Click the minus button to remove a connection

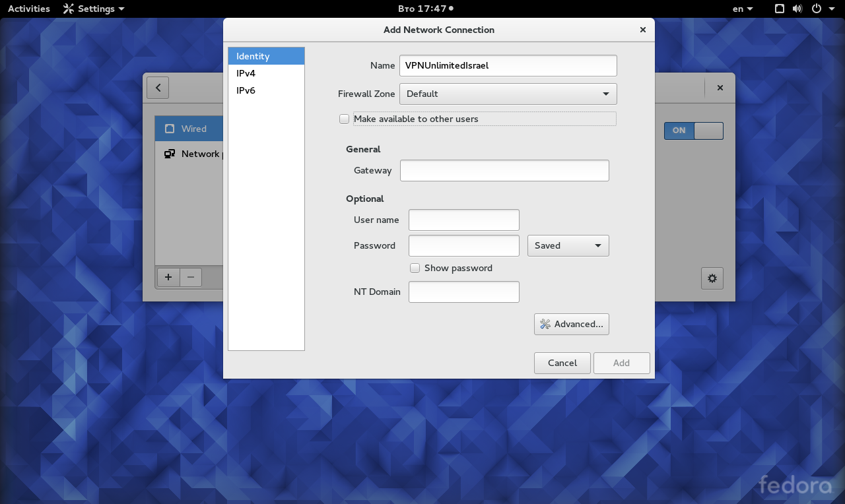pos(191,277)
